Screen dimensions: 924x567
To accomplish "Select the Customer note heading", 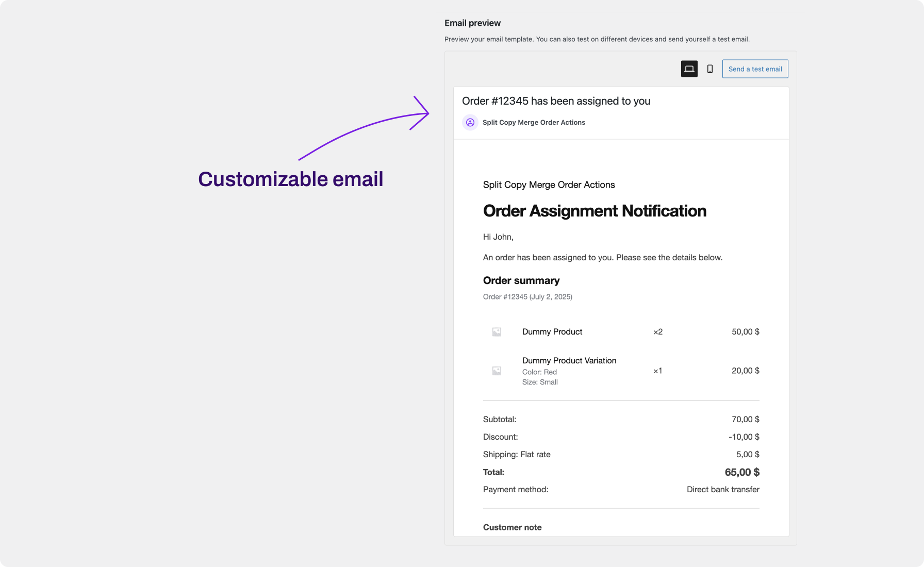I will click(x=512, y=527).
